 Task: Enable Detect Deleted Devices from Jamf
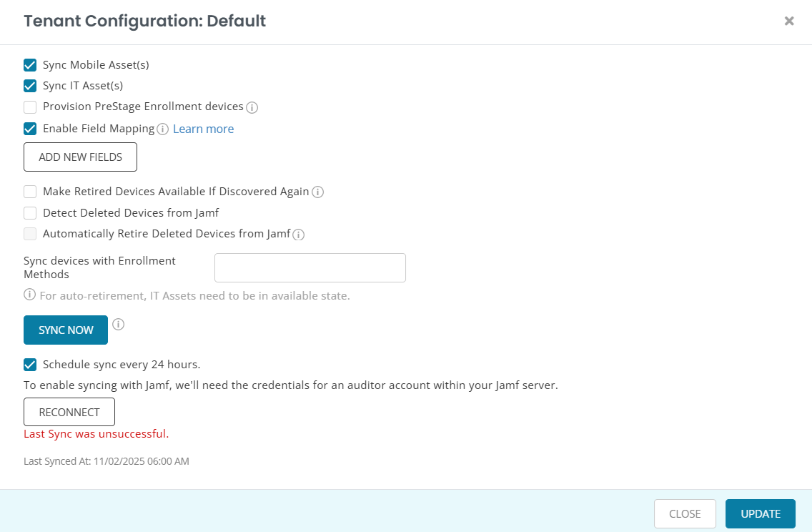click(x=30, y=213)
